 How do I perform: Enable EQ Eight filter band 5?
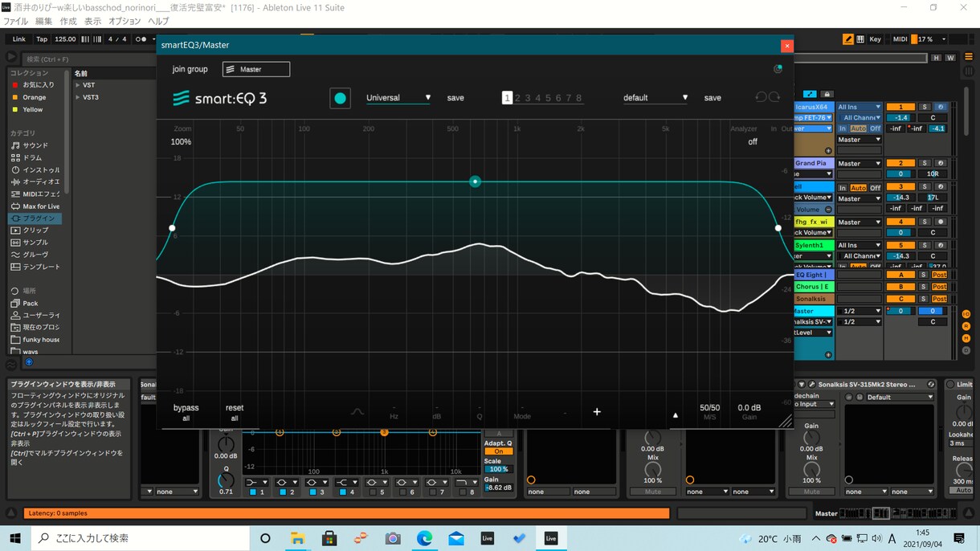click(372, 492)
